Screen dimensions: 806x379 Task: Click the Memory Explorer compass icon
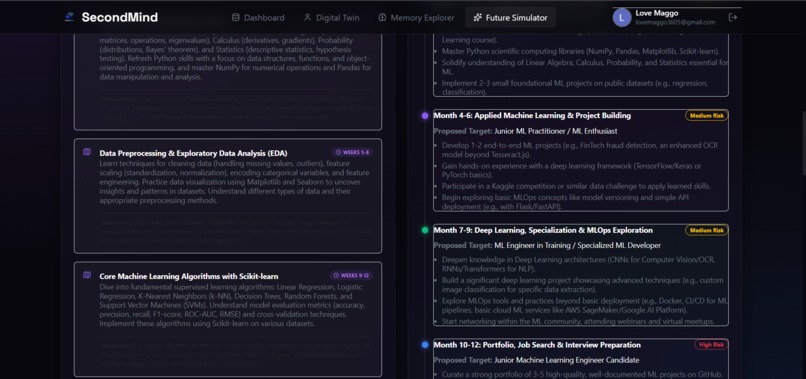382,17
